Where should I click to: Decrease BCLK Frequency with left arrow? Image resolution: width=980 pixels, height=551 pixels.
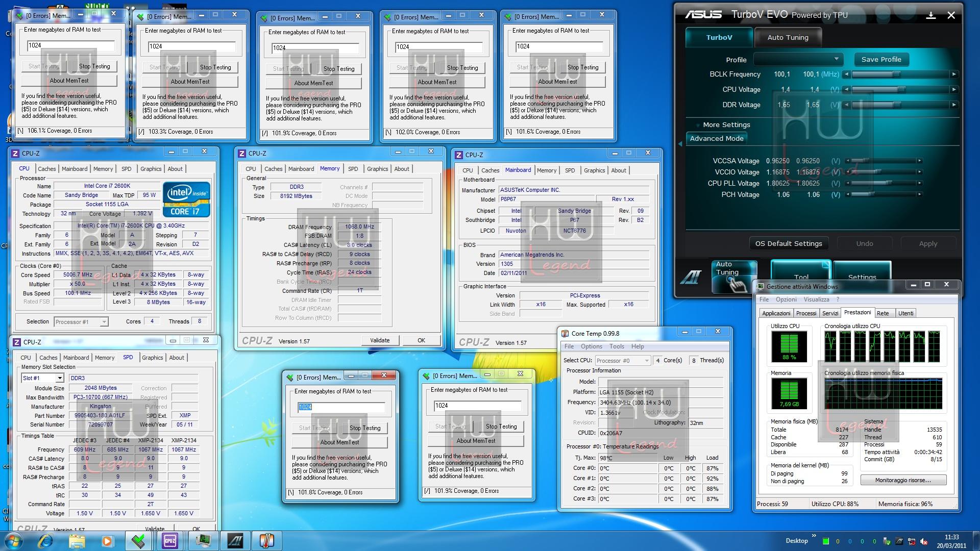pyautogui.click(x=847, y=74)
